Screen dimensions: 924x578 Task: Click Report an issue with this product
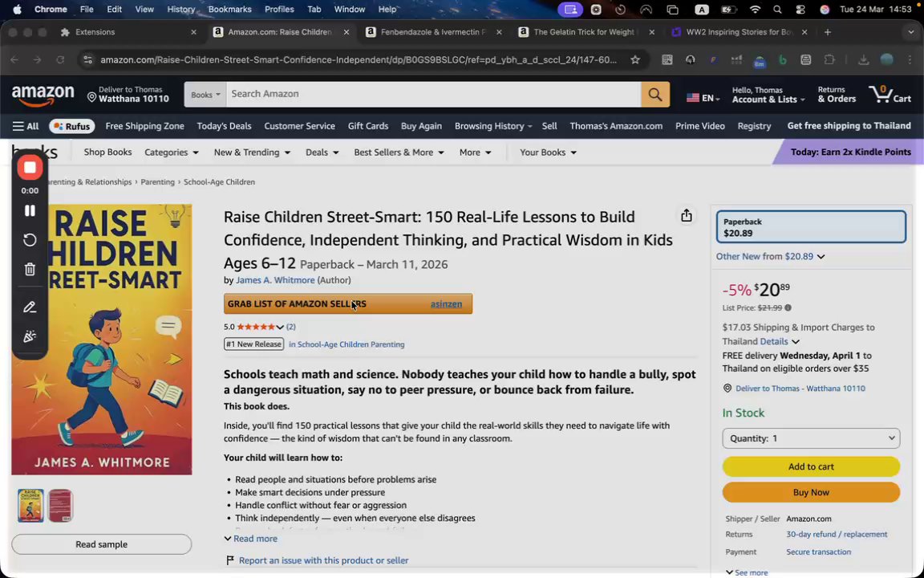click(323, 560)
